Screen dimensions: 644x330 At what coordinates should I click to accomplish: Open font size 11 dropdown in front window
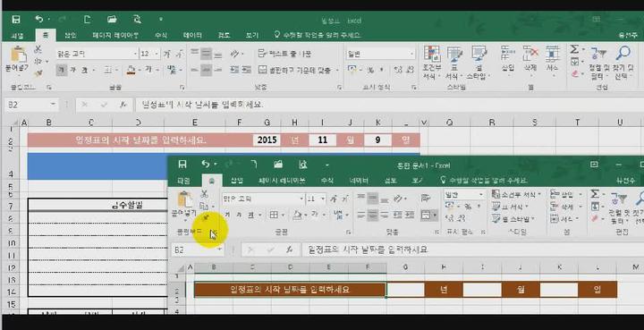tap(323, 199)
